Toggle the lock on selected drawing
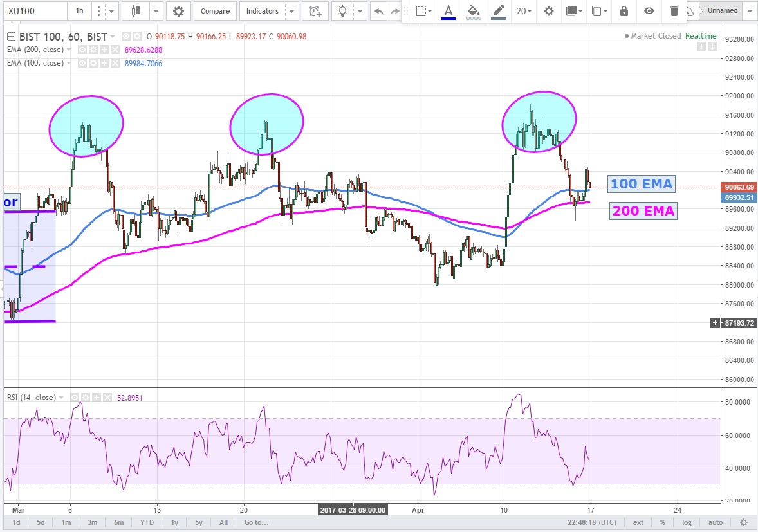This screenshot has width=758, height=532. (624, 11)
